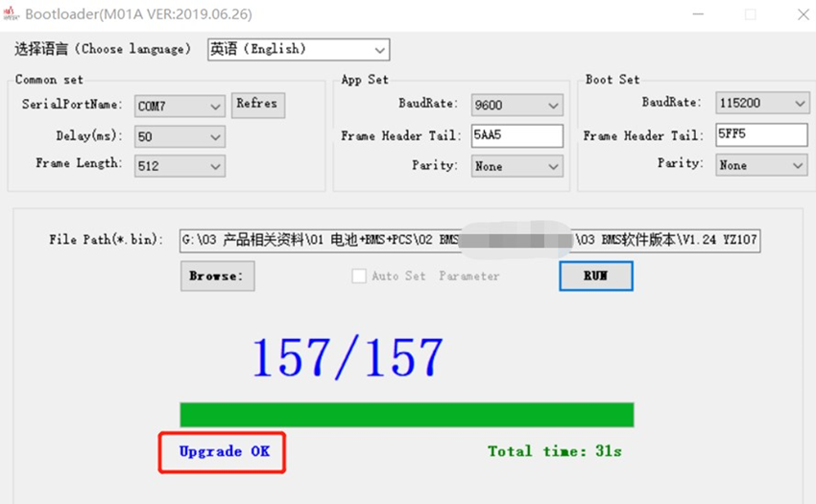Close the Bootloader window
The image size is (816, 504).
(802, 14)
